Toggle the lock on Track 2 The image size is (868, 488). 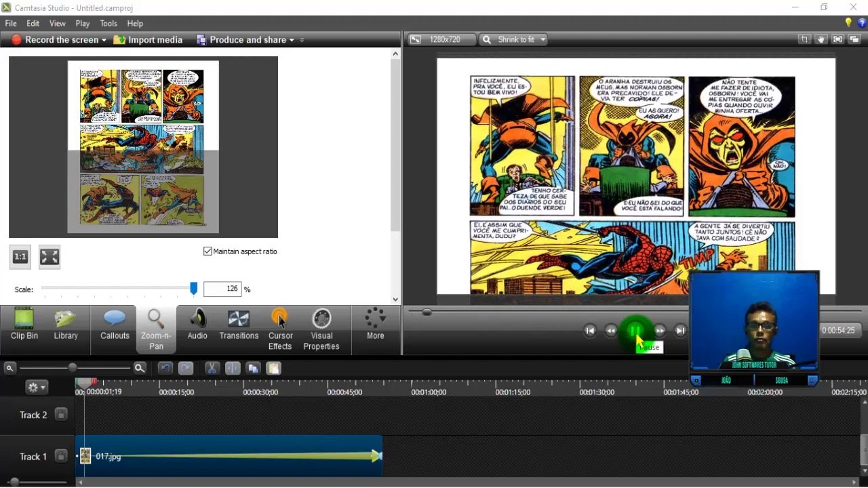tap(61, 414)
